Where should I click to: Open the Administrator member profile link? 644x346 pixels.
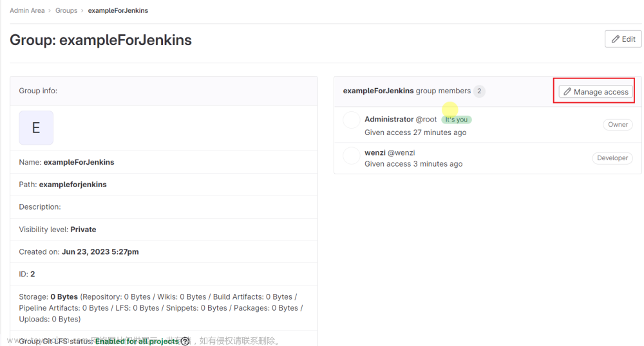pyautogui.click(x=389, y=119)
